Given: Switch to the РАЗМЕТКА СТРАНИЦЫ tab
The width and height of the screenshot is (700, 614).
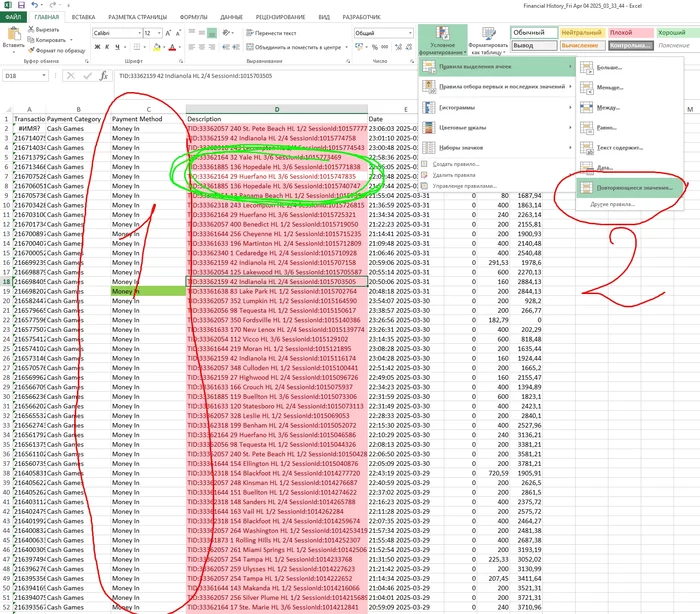Looking at the screenshot, I should tap(138, 17).
